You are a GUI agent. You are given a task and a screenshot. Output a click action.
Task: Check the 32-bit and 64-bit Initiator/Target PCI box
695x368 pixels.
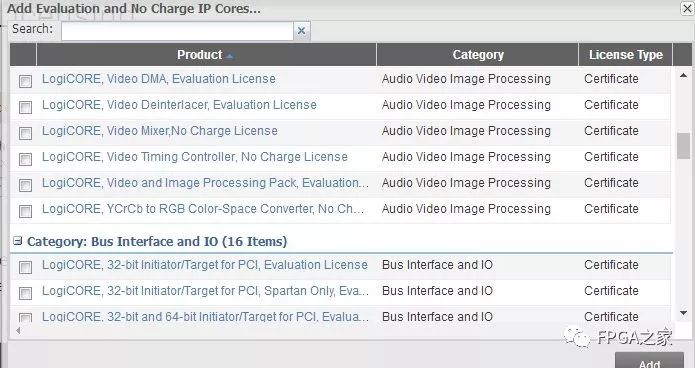pyautogui.click(x=25, y=317)
